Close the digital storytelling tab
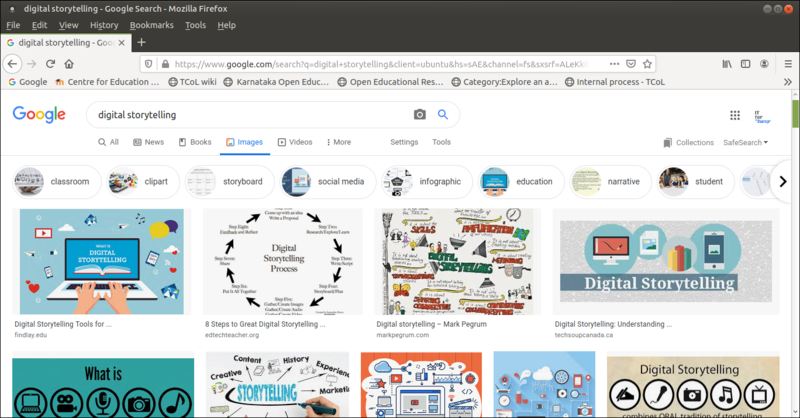Viewport: 800px width, 418px height. (121, 43)
